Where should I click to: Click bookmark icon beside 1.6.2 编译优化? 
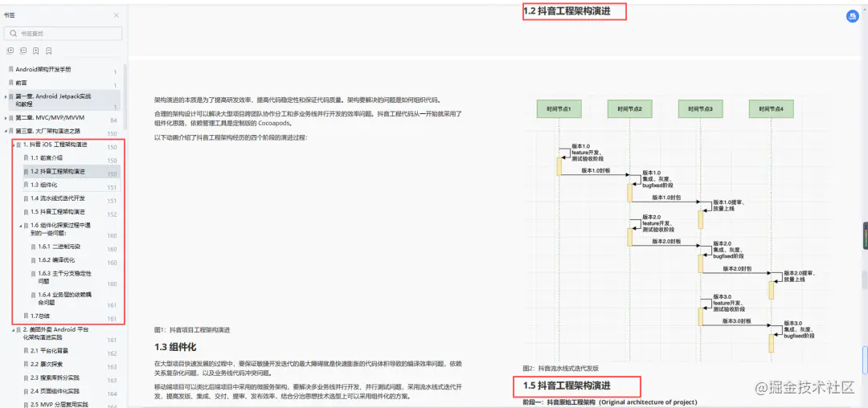click(33, 260)
